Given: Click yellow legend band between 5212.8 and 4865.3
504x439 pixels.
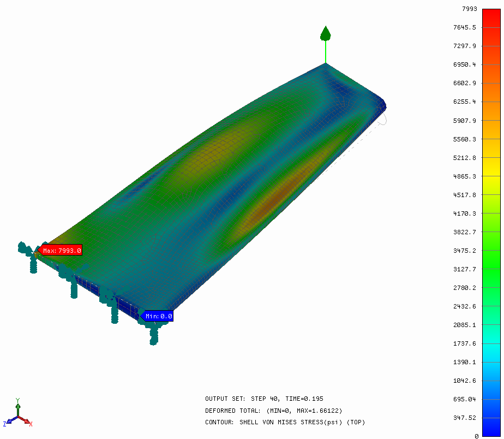Looking at the screenshot, I should [491, 167].
